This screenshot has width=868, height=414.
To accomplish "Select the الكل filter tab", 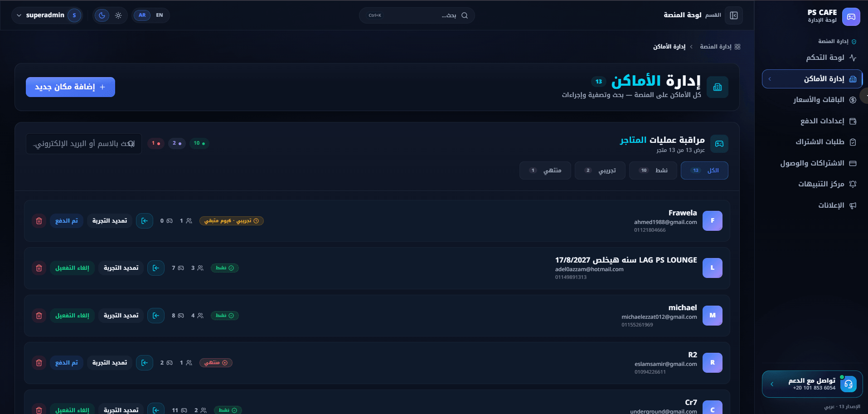I will [x=704, y=170].
